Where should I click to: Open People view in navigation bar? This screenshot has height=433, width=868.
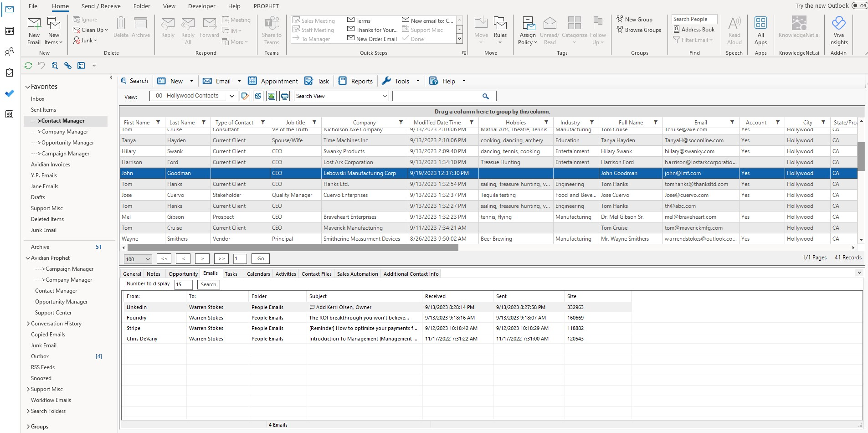[x=9, y=52]
